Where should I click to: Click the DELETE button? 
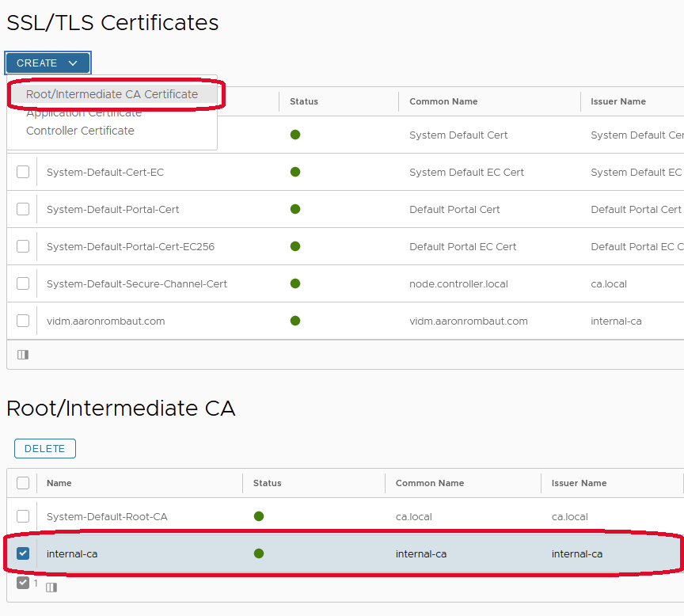click(45, 448)
